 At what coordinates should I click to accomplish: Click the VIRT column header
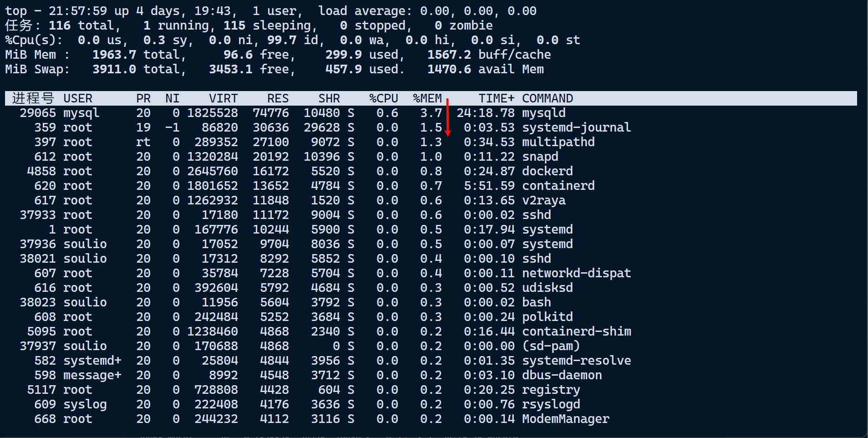(223, 98)
